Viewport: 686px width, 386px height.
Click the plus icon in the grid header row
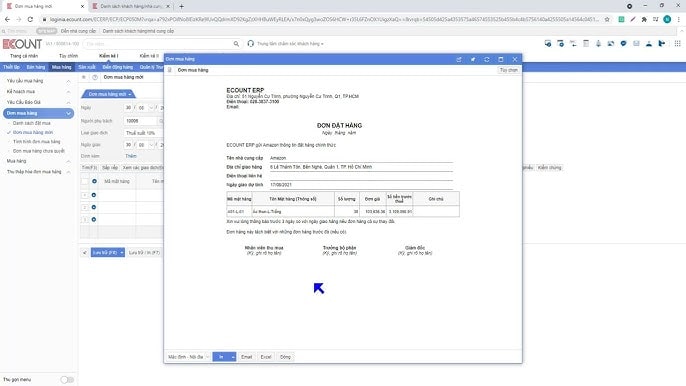coord(94,181)
